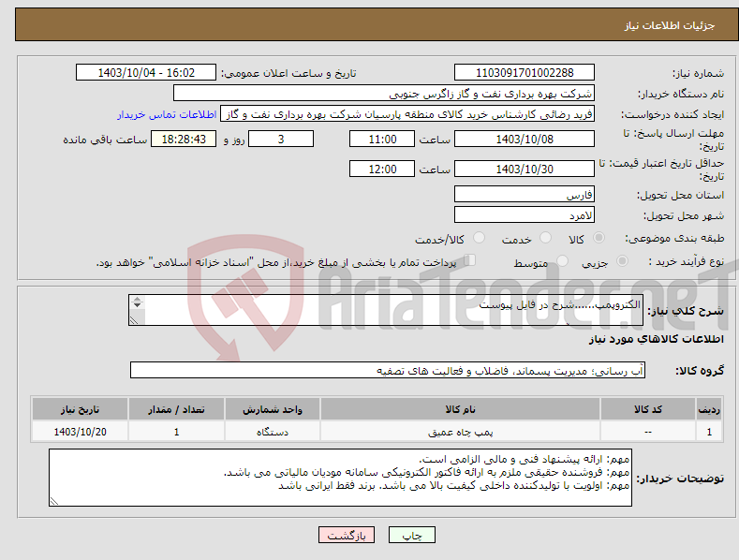Click the گروه کالا field آب رسانی
The image size is (739, 560).
388,371
